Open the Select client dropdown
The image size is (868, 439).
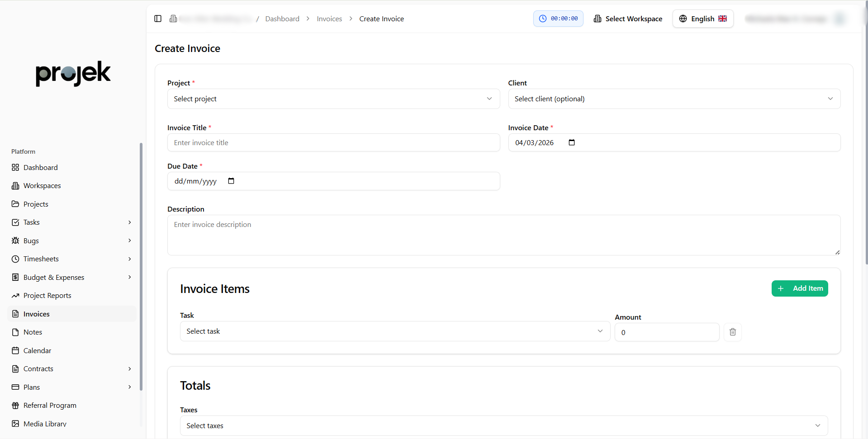(x=674, y=99)
